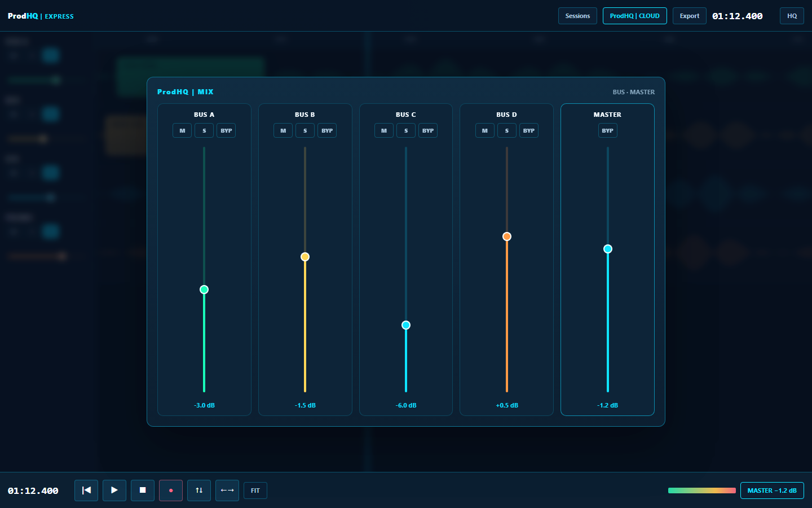
Task: Click the -1.5 dB value under Bus B
Action: (305, 405)
